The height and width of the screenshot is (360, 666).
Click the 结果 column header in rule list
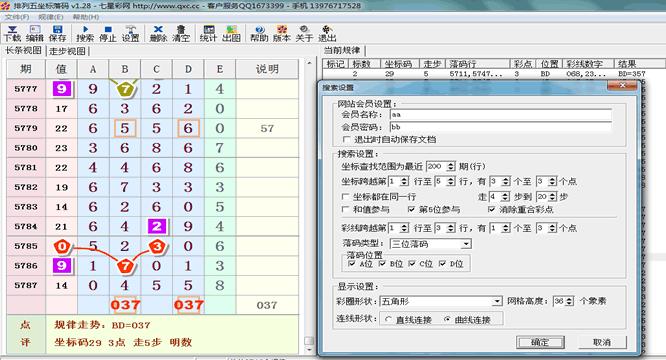pos(640,64)
